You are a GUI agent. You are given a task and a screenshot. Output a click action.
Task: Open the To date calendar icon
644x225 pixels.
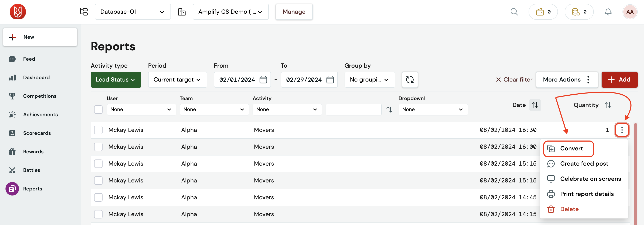point(330,80)
